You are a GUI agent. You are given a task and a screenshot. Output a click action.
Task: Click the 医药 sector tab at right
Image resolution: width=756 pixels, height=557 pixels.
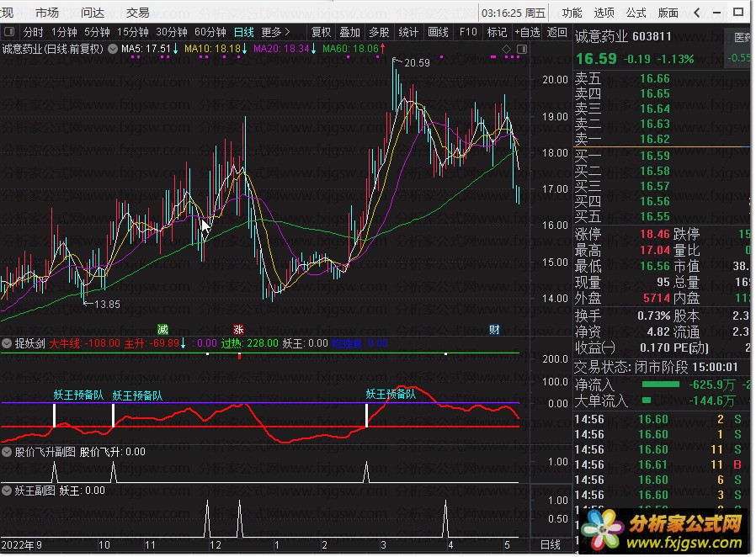(742, 37)
